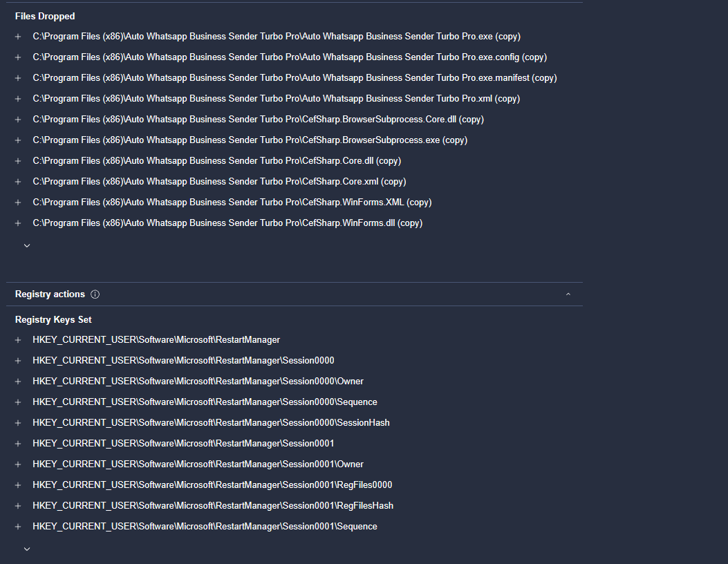The image size is (728, 564).
Task: Expand the CefSharp.BrowserSubprocess.Core.dll entry
Action: pos(18,120)
